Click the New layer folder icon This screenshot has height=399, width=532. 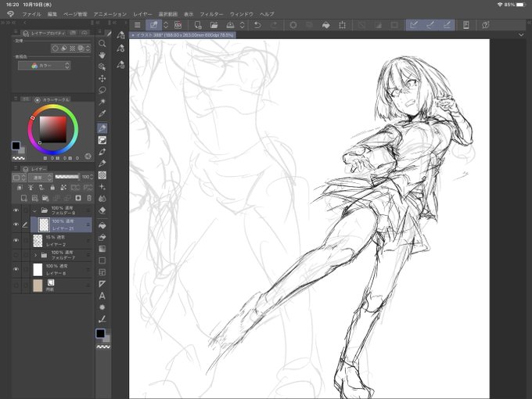click(45, 198)
